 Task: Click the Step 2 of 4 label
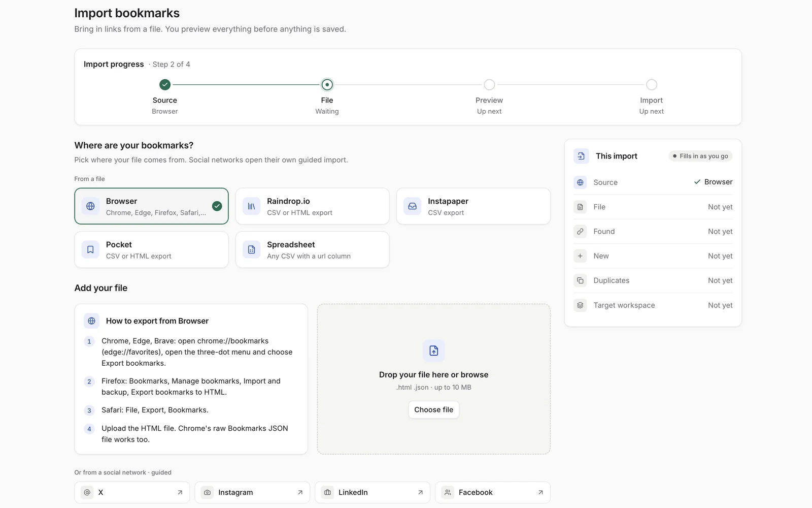tap(171, 65)
